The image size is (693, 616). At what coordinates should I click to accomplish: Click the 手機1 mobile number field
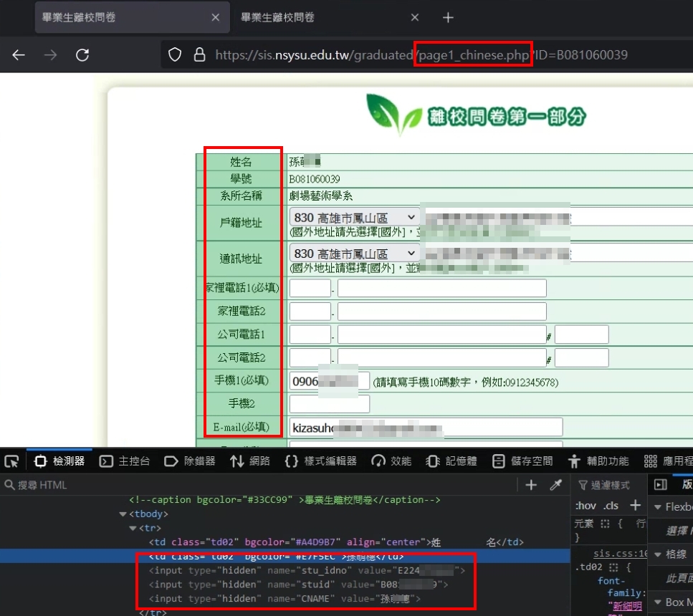(x=329, y=381)
